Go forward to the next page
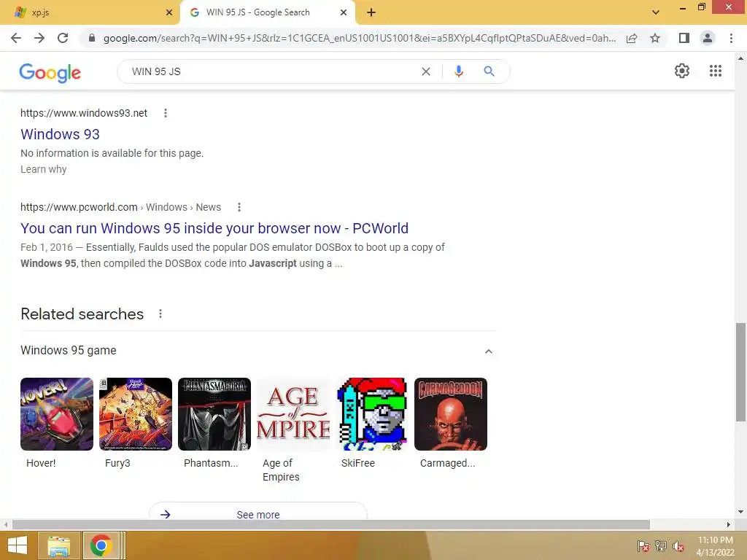 pos(39,38)
